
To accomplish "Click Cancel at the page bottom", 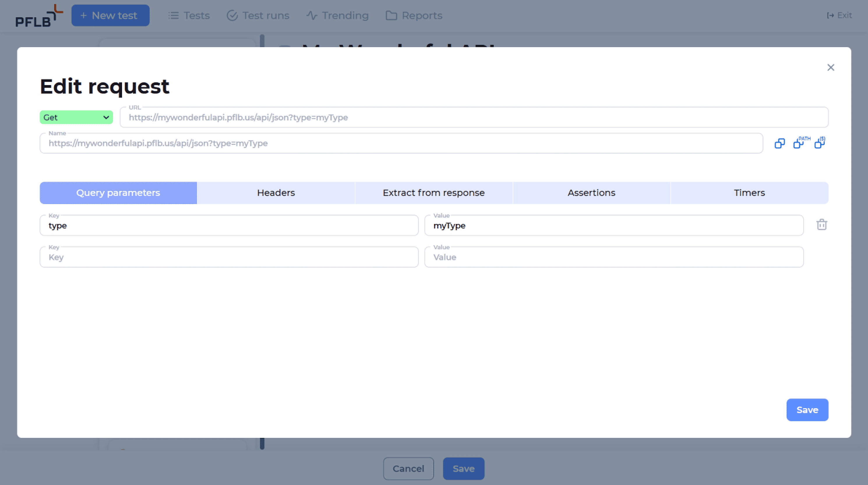I will pyautogui.click(x=408, y=468).
